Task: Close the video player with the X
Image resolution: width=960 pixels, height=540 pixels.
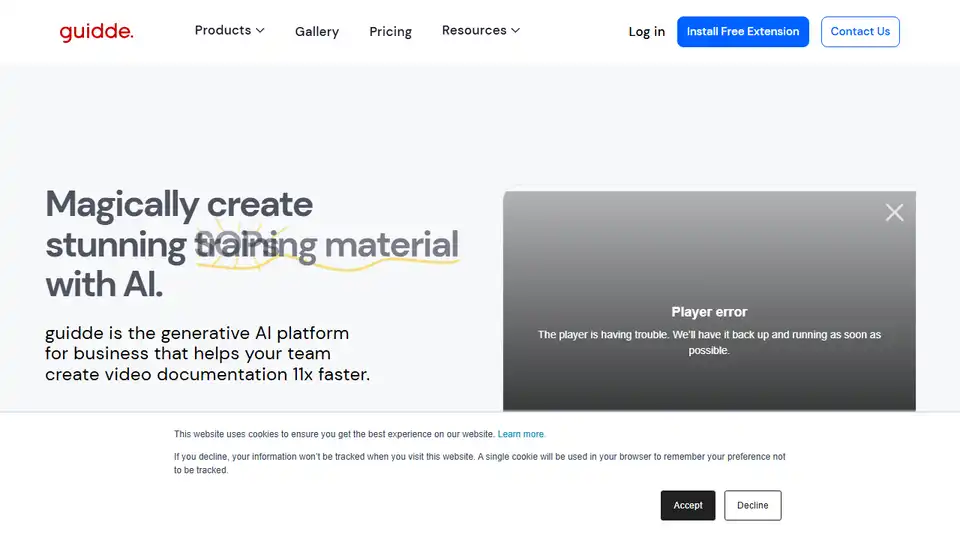Action: 894,212
